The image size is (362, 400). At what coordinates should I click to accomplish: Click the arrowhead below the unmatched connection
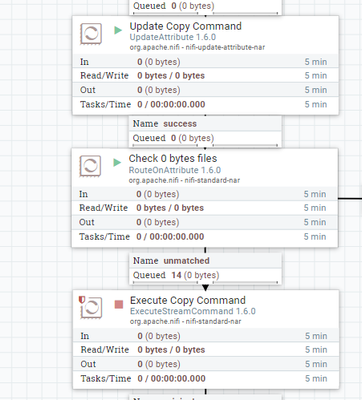pyautogui.click(x=205, y=287)
